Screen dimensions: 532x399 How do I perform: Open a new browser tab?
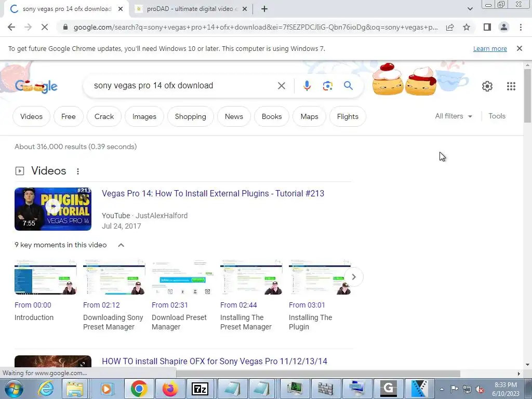264,9
